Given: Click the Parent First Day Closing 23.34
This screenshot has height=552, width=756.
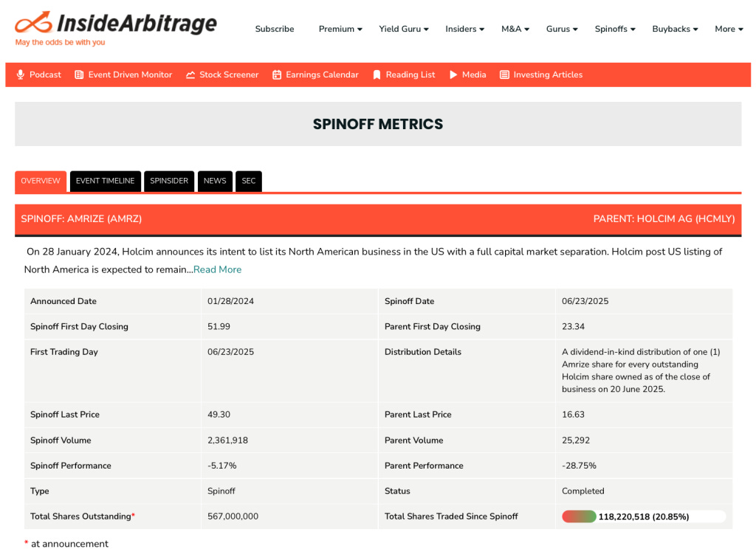Looking at the screenshot, I should 573,327.
